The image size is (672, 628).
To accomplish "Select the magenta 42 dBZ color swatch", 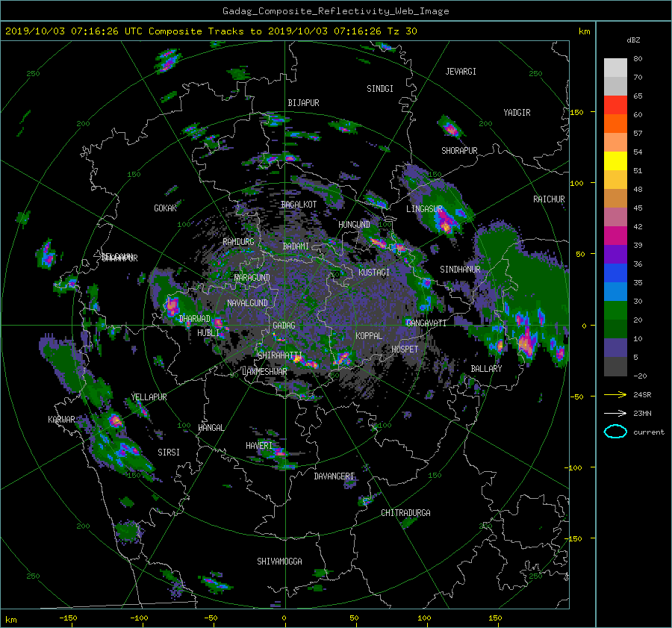I will [x=615, y=235].
